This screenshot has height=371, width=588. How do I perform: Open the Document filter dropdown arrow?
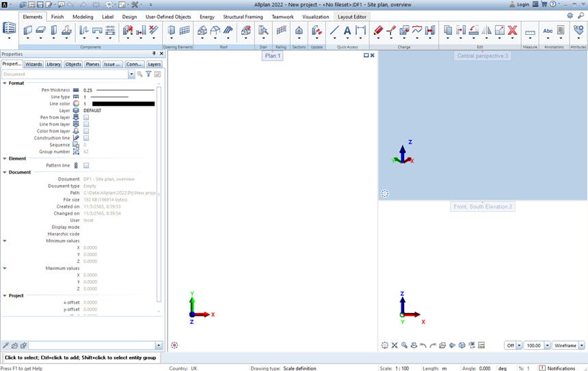(x=131, y=74)
